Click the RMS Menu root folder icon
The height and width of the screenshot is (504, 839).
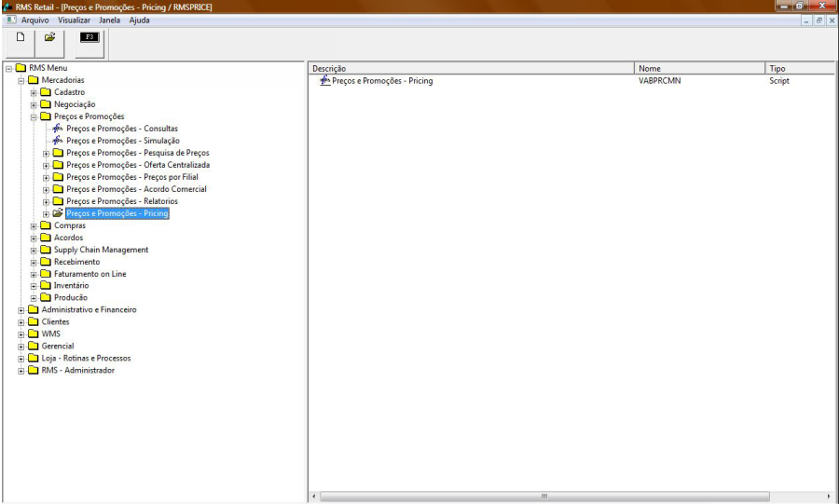pos(21,68)
